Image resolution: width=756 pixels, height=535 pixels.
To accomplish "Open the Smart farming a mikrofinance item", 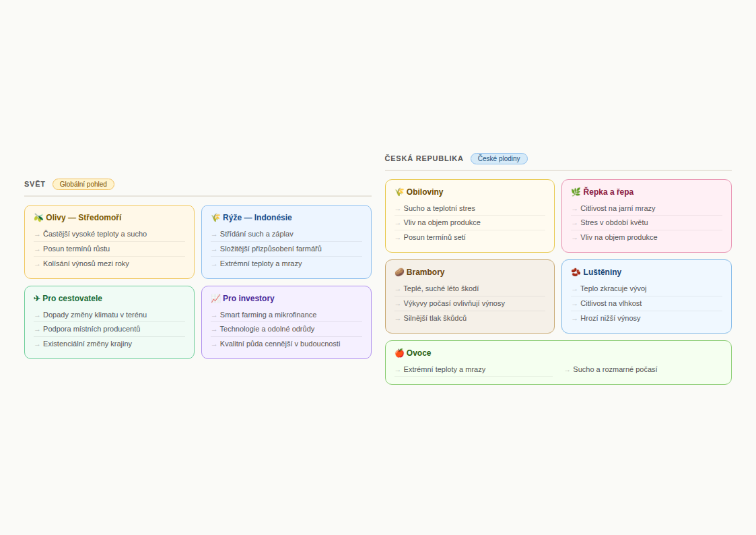I will [268, 315].
